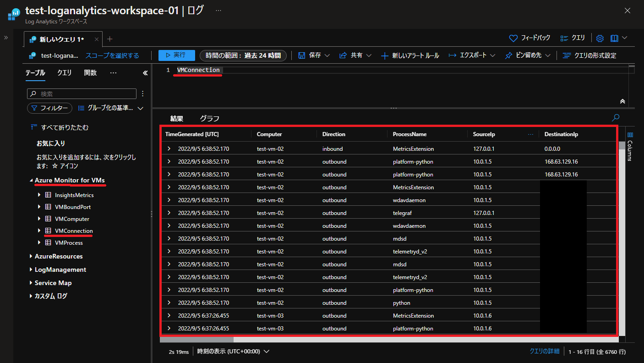Click the フィルター button
The width and height of the screenshot is (644, 363).
(x=50, y=108)
